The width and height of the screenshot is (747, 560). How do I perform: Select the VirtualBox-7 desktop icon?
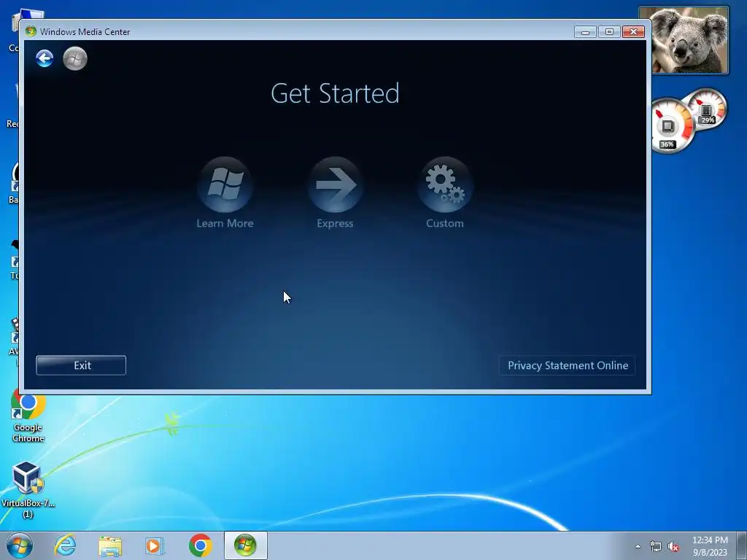click(x=28, y=489)
